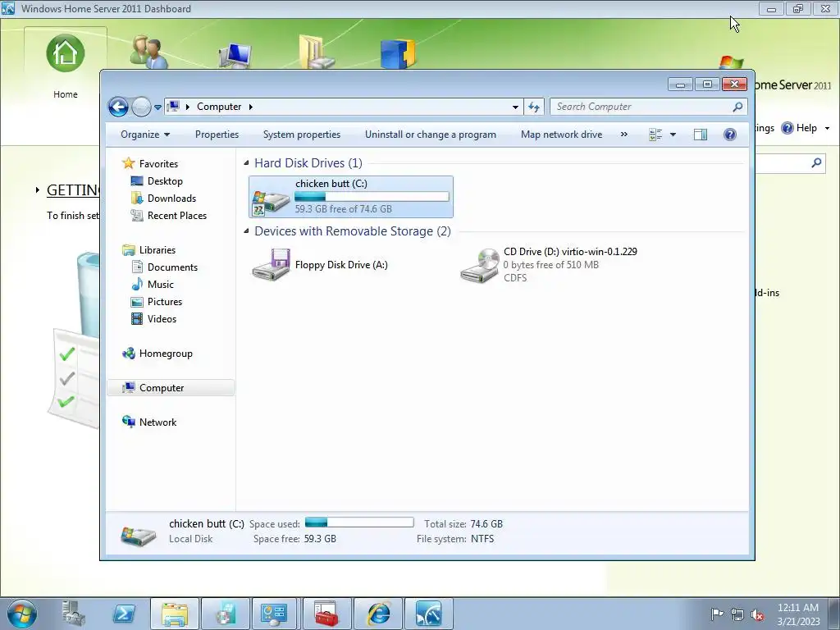Open Computers and Backup tab in Dashboard
Viewport: 840px width, 630px height.
(x=235, y=55)
